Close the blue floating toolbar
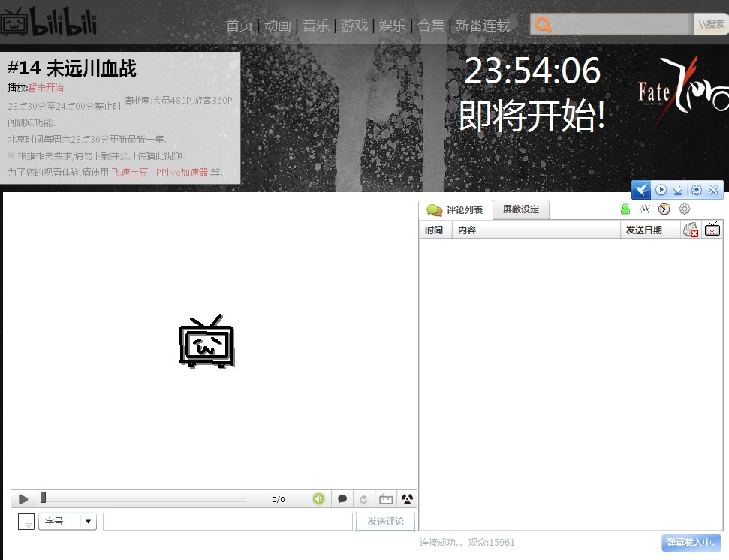This screenshot has height=560, width=729. [713, 190]
